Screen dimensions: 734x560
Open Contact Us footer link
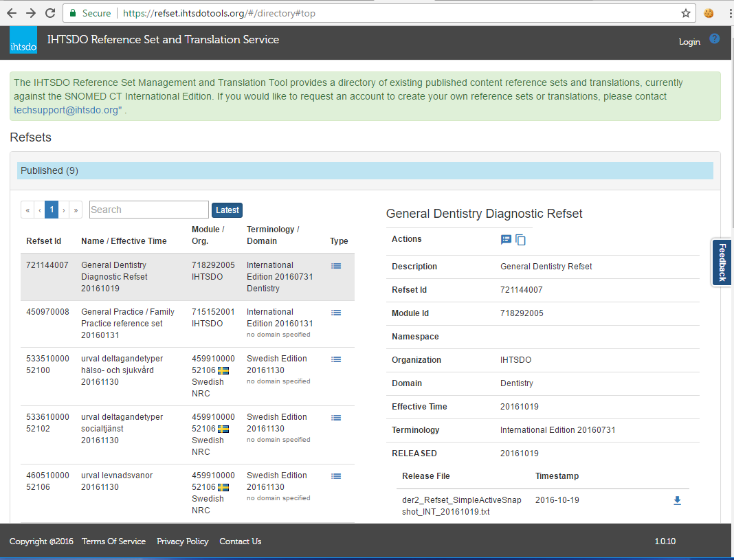pos(240,541)
